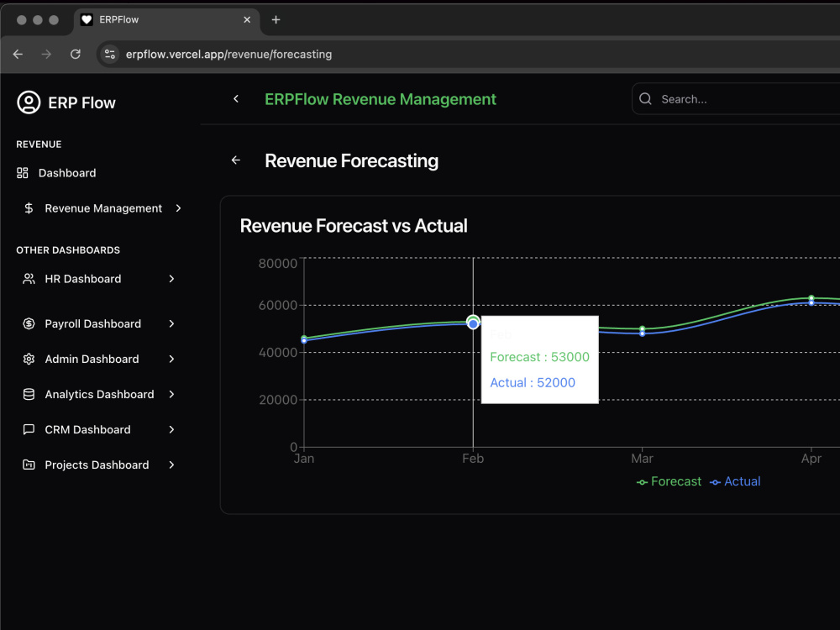Click the dollar sign Revenue Management icon
Image resolution: width=840 pixels, height=630 pixels.
(29, 208)
